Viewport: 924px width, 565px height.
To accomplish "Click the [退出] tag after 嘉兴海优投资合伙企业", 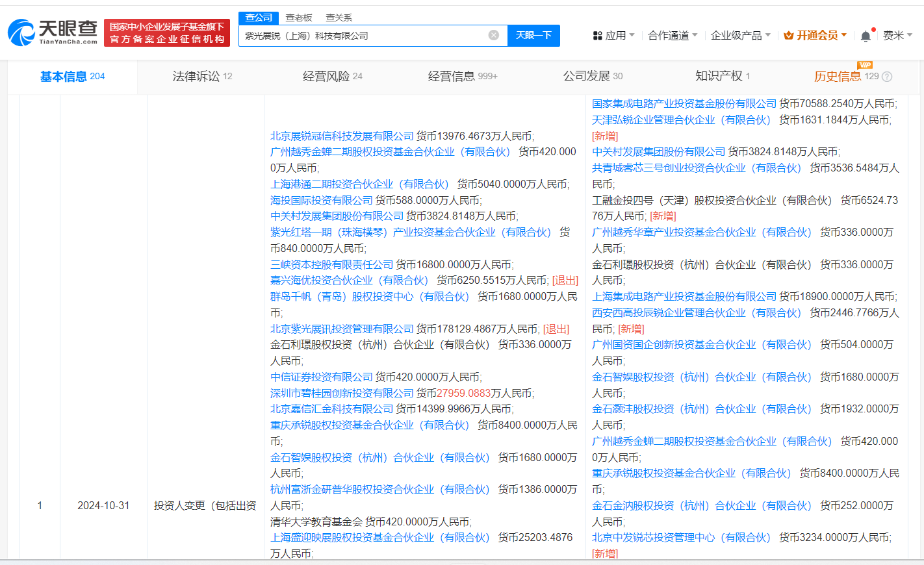I will [565, 281].
